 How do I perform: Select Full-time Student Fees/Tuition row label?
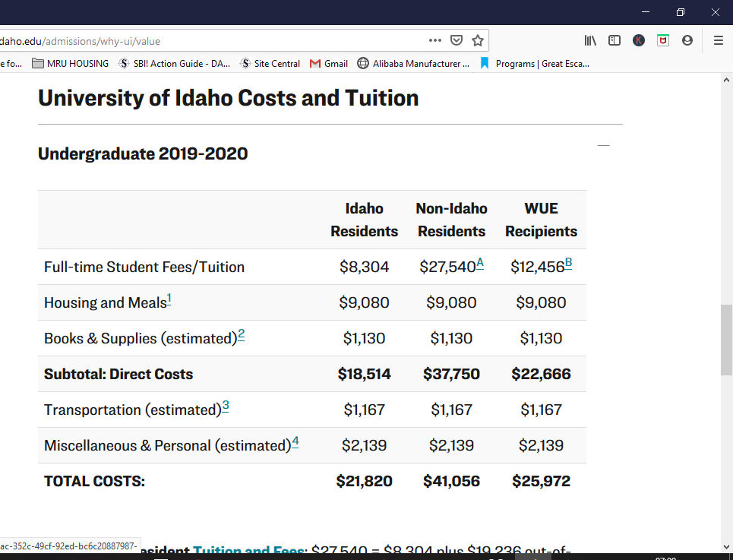tap(144, 267)
